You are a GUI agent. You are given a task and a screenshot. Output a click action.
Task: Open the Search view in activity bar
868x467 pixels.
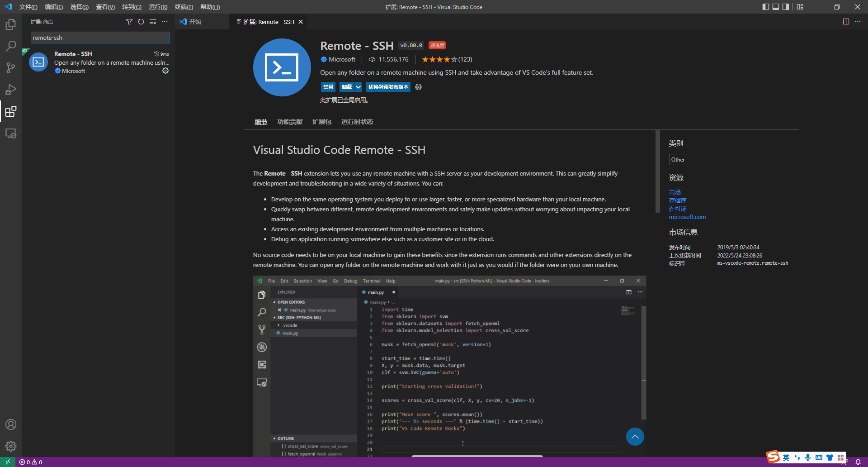11,46
